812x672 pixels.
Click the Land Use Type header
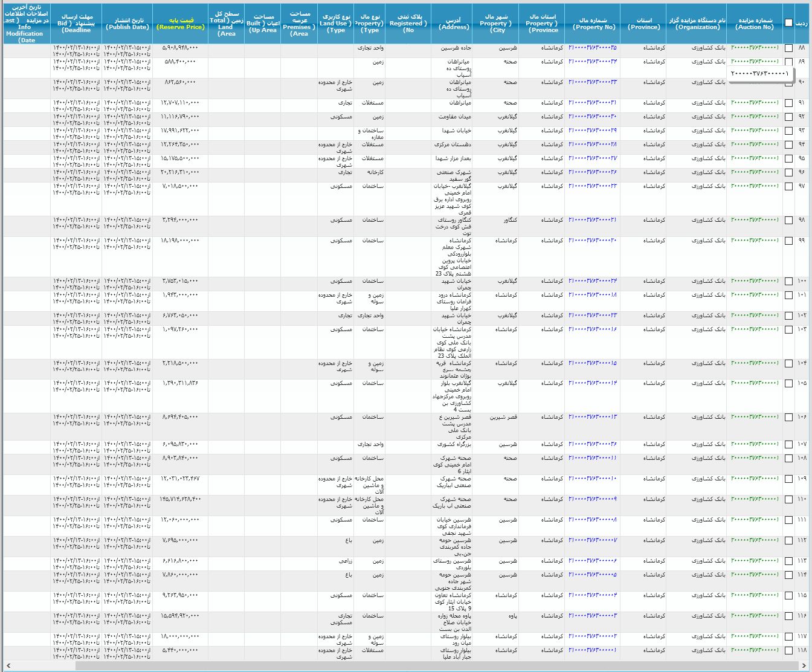(335, 23)
